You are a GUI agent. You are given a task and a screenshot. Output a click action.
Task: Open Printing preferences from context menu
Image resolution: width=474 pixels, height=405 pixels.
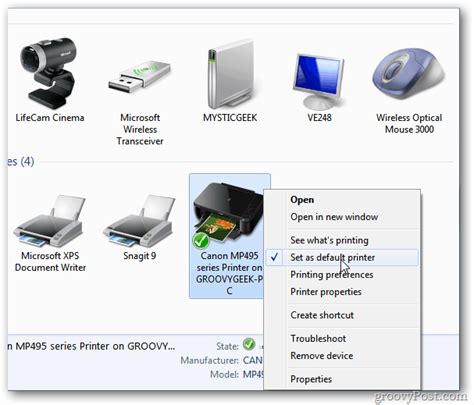[332, 275]
